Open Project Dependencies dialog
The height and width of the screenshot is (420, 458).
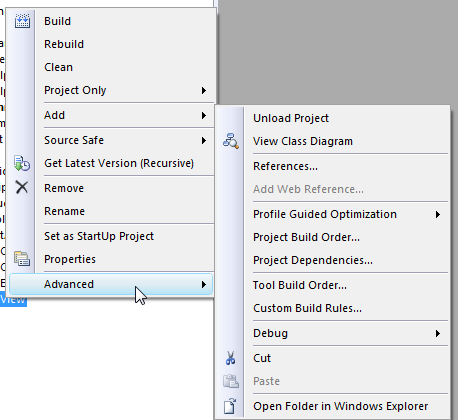pos(313,260)
